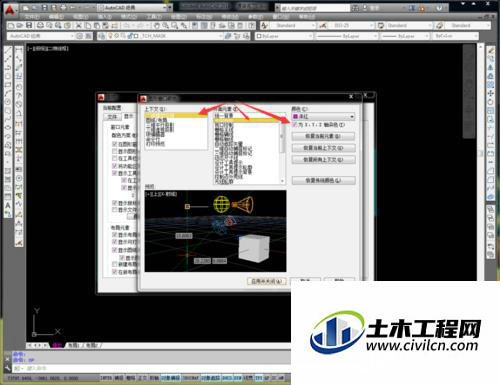
Task: Click 应用并关闭 button
Action: 267,281
